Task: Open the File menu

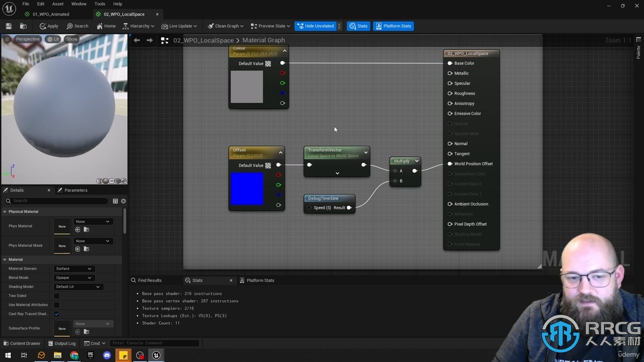Action: tap(26, 4)
